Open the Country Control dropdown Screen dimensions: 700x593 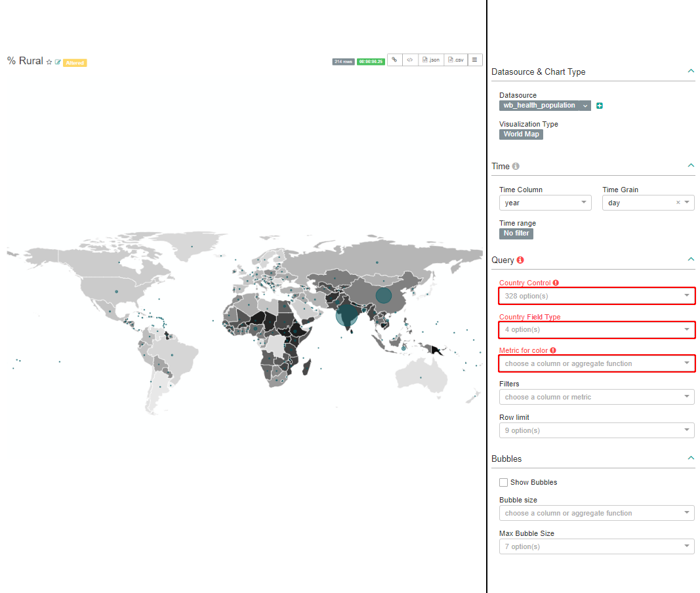(596, 296)
